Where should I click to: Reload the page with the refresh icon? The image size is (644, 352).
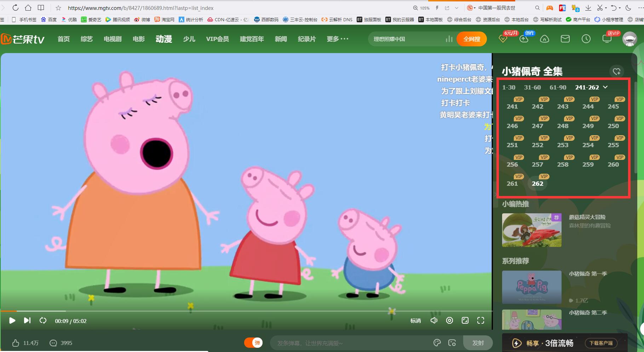(x=15, y=8)
